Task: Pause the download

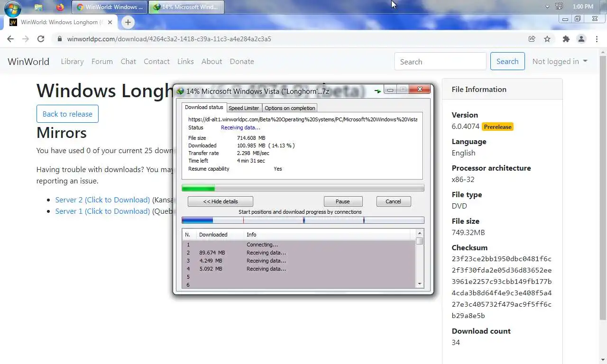Action: [343, 201]
